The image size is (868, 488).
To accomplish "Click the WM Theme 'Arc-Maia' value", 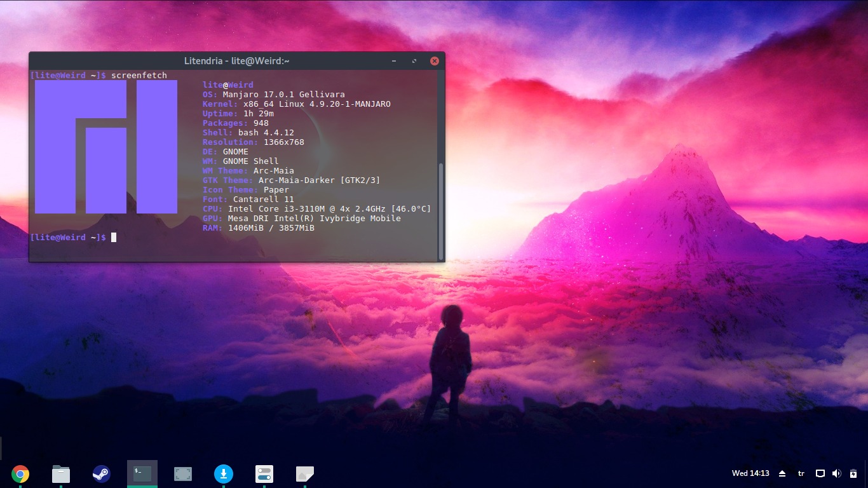I will (274, 171).
